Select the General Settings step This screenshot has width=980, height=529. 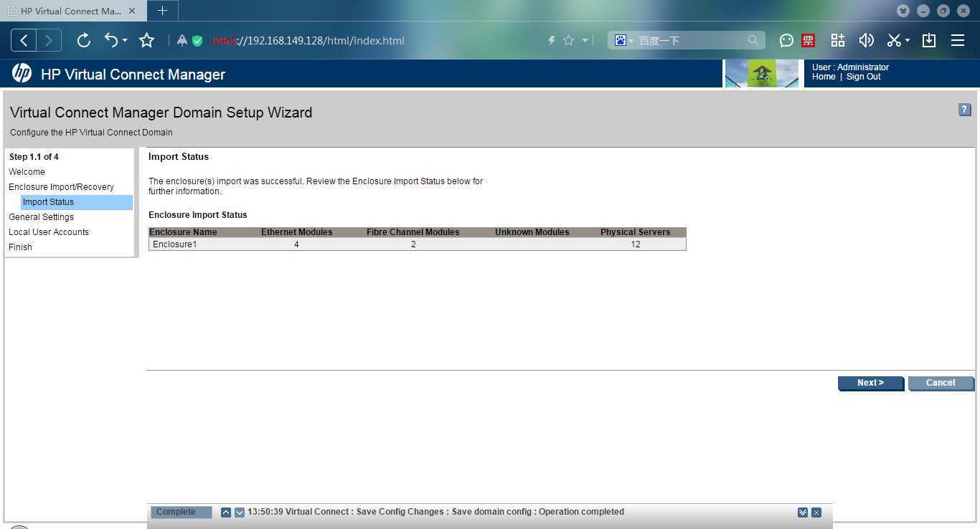41,217
